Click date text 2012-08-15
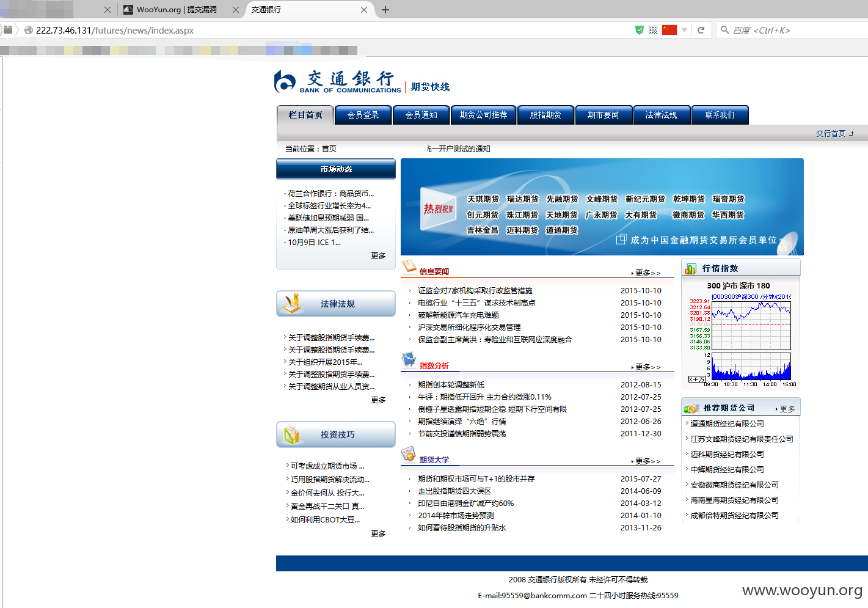868x608 pixels. [x=641, y=385]
